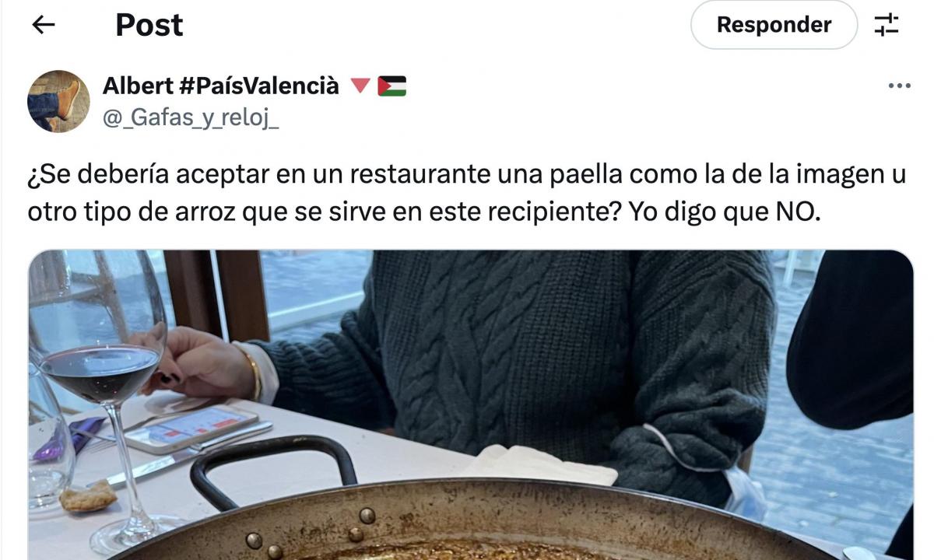
Task: Click the purple napkin beside the glass
Action: [x=68, y=439]
